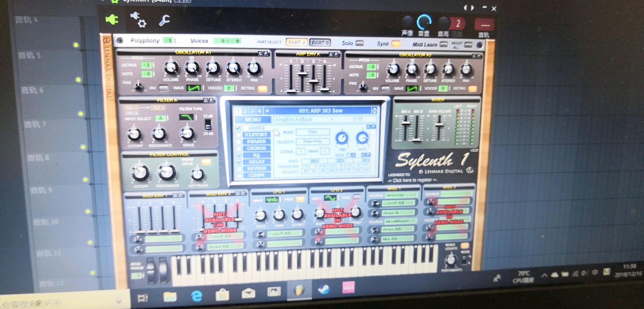Click preset name 001: ARP 303 Saw
The image size is (644, 309).
pos(321,111)
